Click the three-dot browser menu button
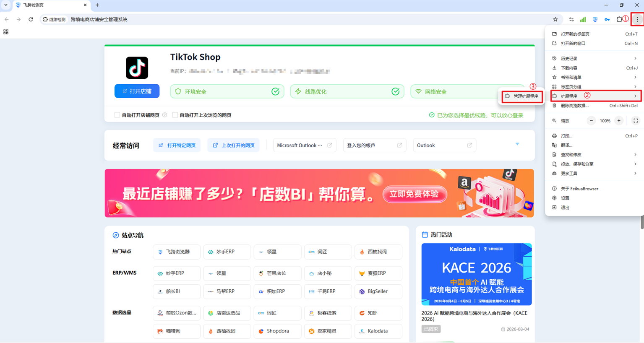 click(637, 19)
